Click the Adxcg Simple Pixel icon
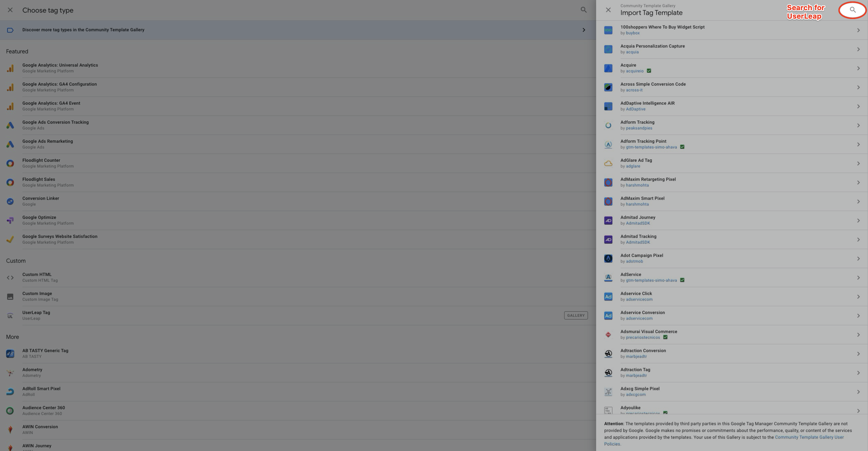Viewport: 868px width, 451px height. click(x=608, y=392)
